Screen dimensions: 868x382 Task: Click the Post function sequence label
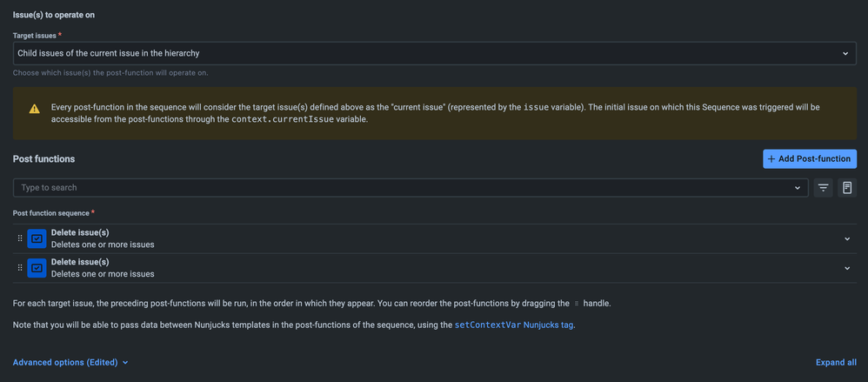(x=51, y=212)
